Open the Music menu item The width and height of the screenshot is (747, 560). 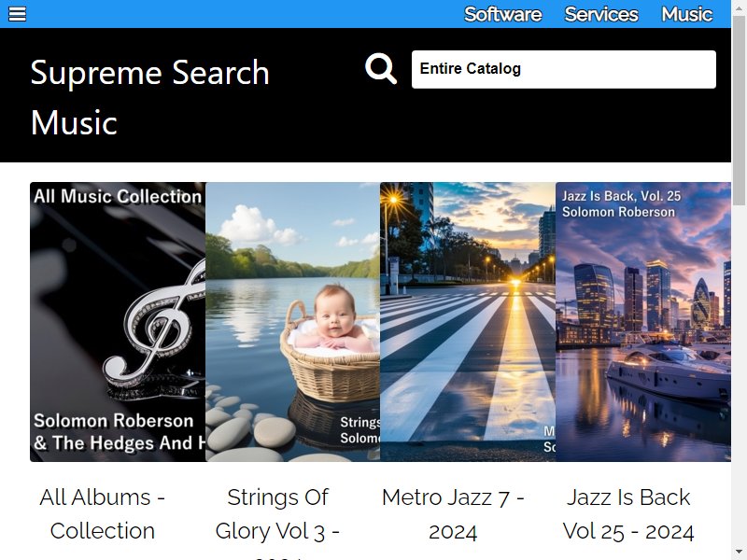(687, 14)
